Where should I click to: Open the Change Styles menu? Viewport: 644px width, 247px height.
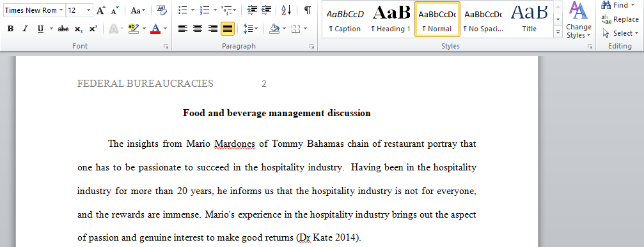[x=578, y=20]
